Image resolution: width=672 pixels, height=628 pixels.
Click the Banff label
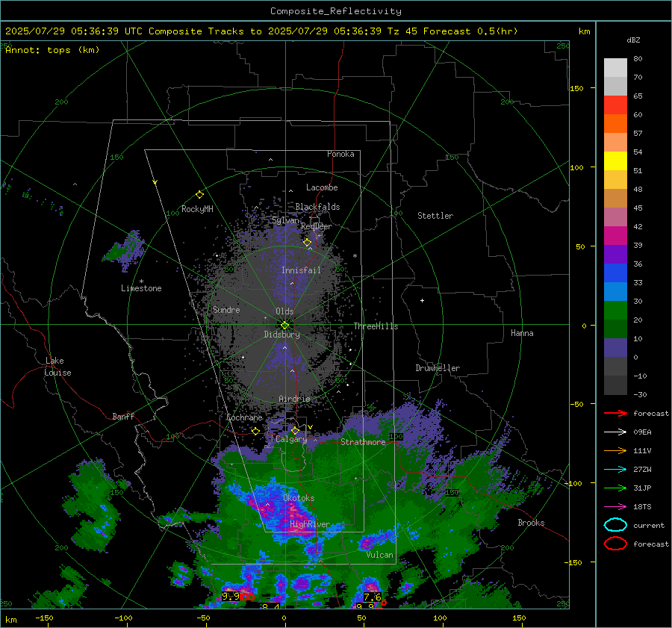pos(123,416)
